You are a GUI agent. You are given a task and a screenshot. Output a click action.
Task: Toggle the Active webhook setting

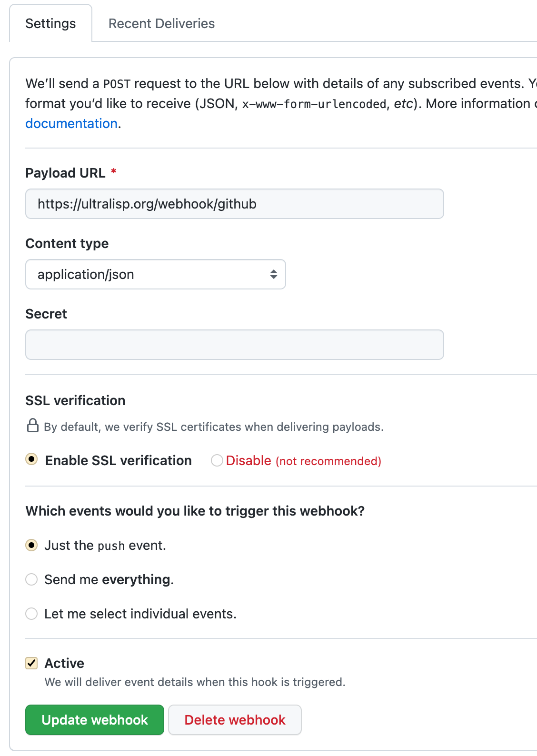(x=31, y=663)
